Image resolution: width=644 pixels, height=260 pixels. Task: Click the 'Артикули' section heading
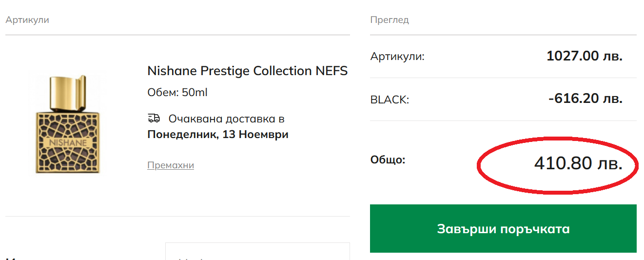point(27,20)
